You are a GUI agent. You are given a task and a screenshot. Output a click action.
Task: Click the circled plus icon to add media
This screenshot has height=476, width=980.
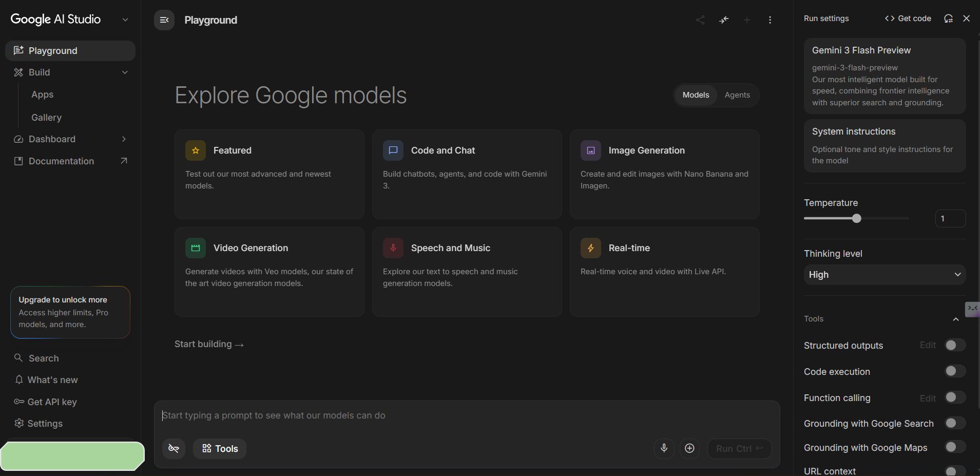tap(689, 448)
